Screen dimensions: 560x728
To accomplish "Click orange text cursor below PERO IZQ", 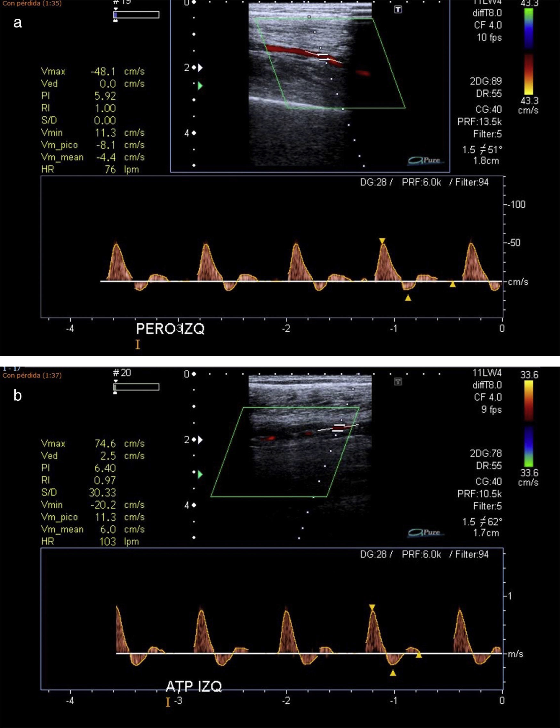I will click(138, 344).
